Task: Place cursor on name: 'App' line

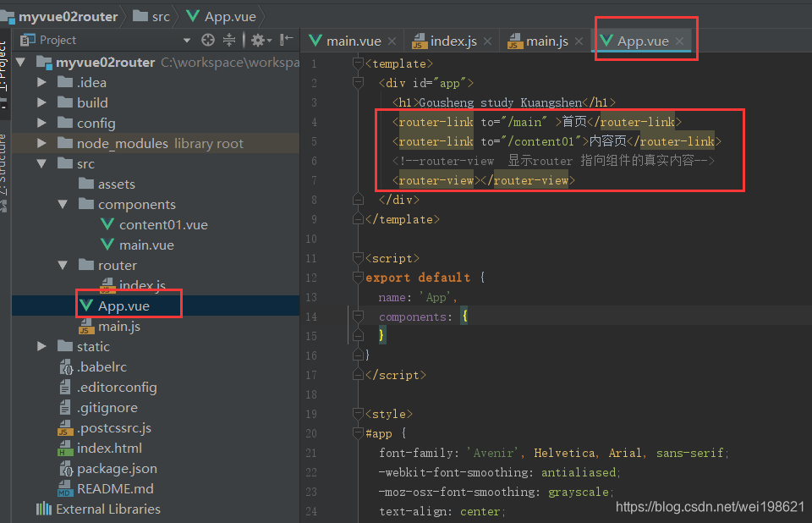Action: point(417,297)
